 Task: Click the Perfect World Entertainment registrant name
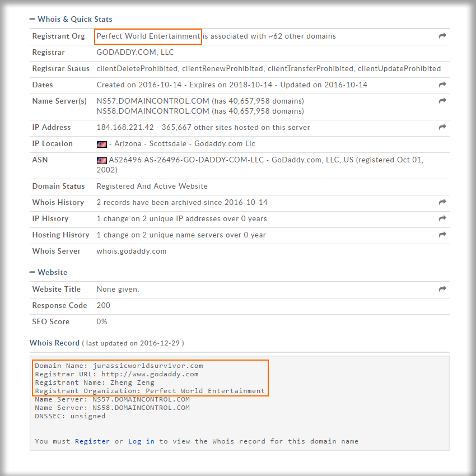148,36
